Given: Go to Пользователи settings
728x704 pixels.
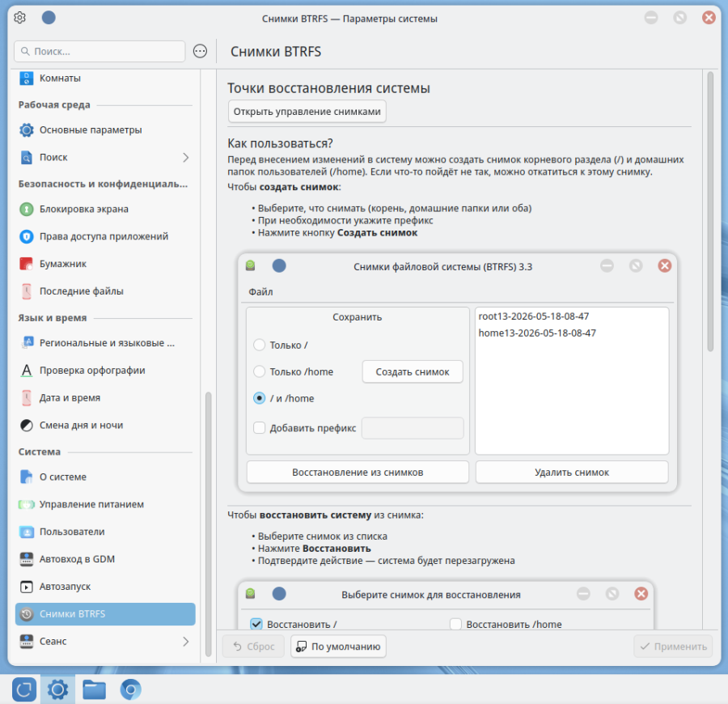Looking at the screenshot, I should (105, 532).
